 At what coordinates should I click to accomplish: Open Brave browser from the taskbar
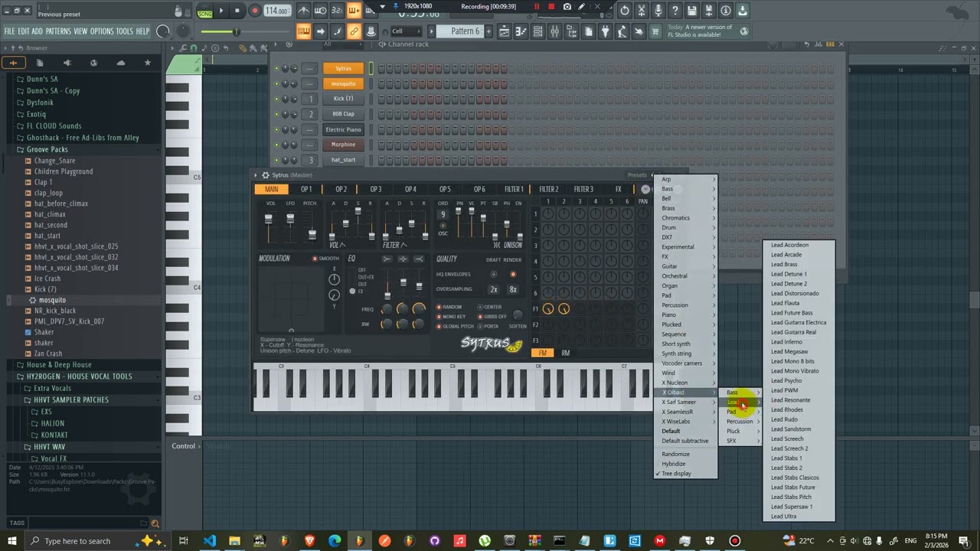[309, 541]
